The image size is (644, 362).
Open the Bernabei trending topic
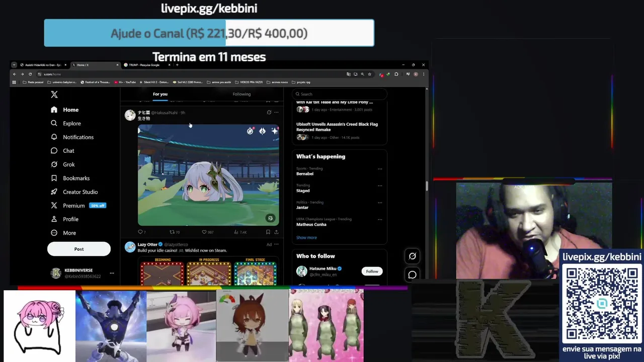305,173
